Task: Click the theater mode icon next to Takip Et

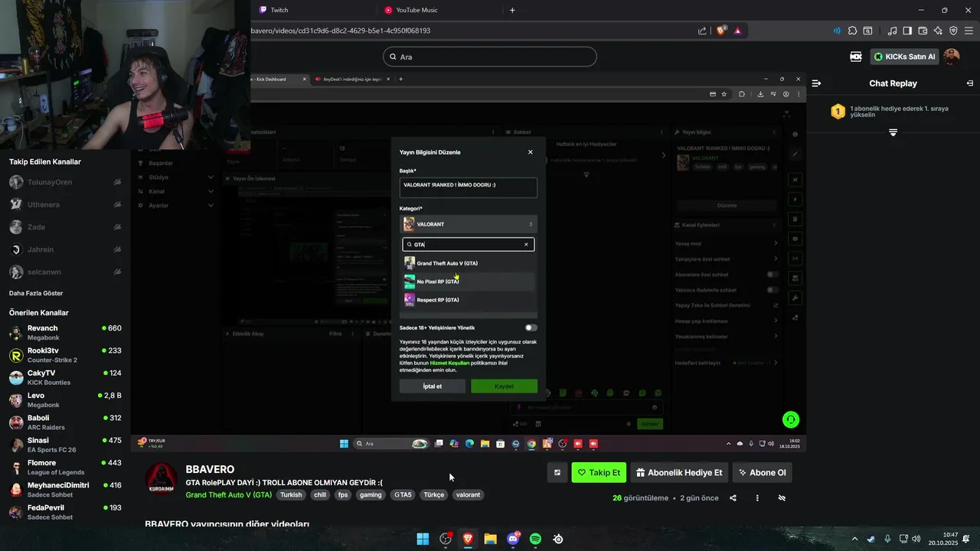Action: 557,473
